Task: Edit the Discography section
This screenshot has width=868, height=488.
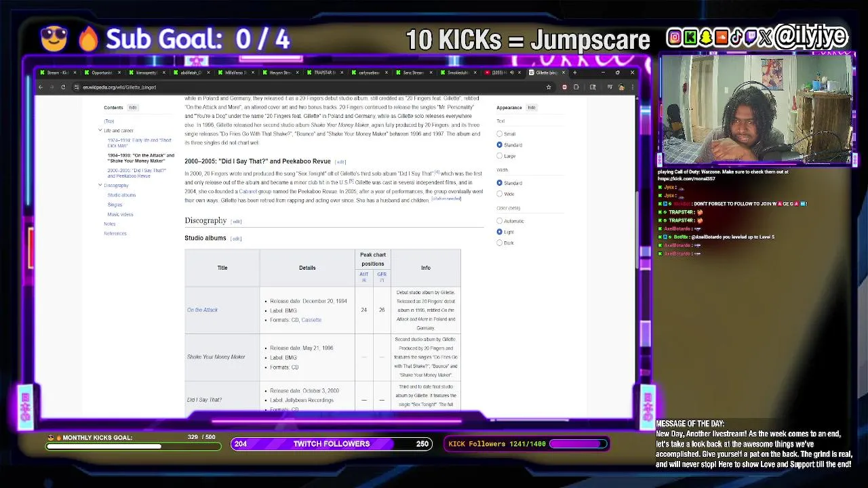Action: coord(236,222)
